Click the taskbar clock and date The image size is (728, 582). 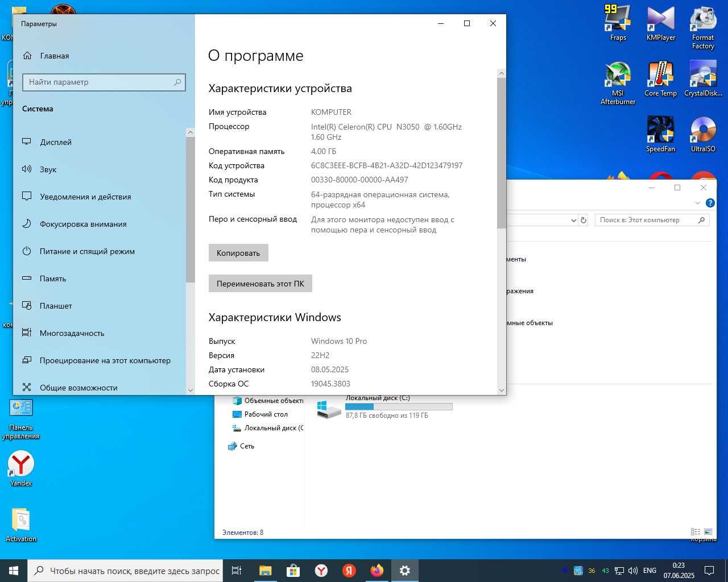click(x=679, y=571)
